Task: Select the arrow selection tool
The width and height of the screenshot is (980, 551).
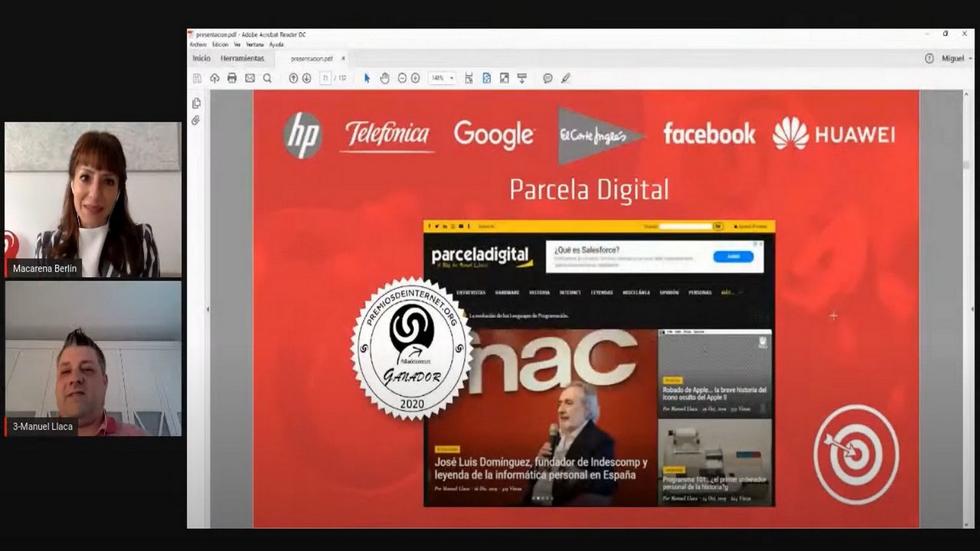Action: click(x=367, y=78)
